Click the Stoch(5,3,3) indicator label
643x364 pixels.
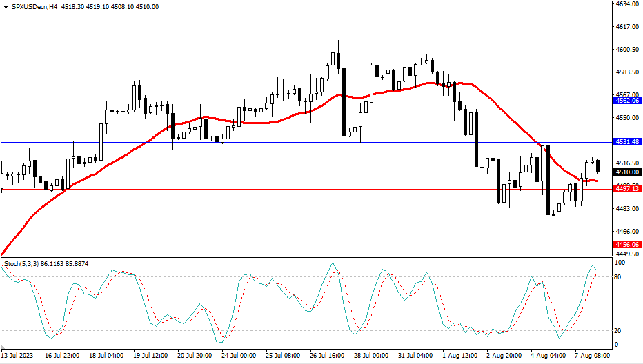[24, 264]
